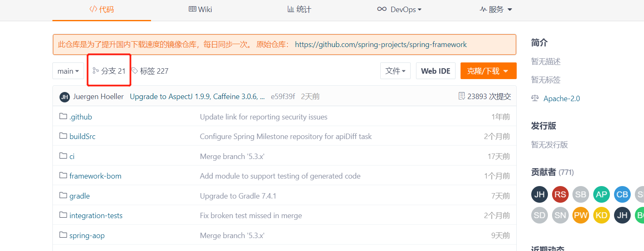Screen dimensions: 644x251
Task: Open the 代码 tab
Action: [x=102, y=9]
